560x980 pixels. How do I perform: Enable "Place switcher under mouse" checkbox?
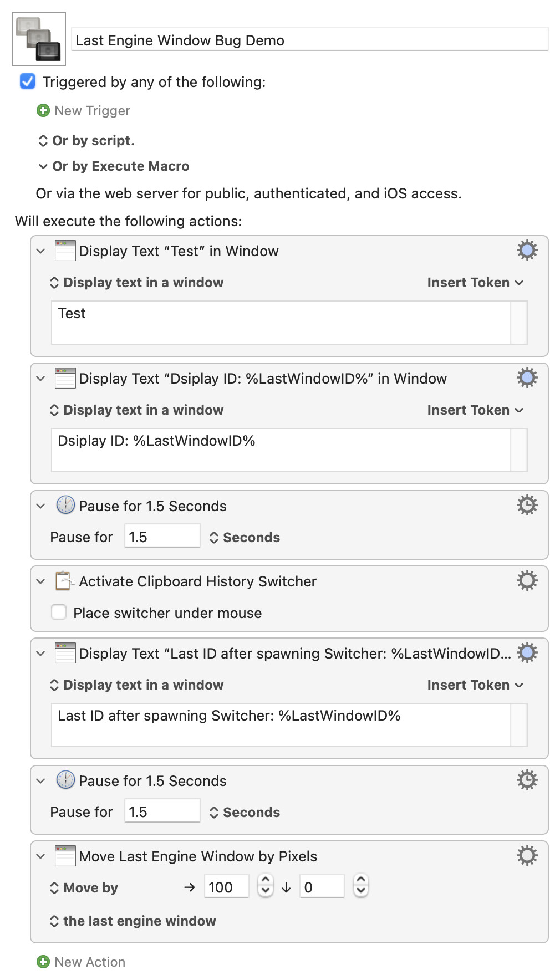tap(59, 612)
